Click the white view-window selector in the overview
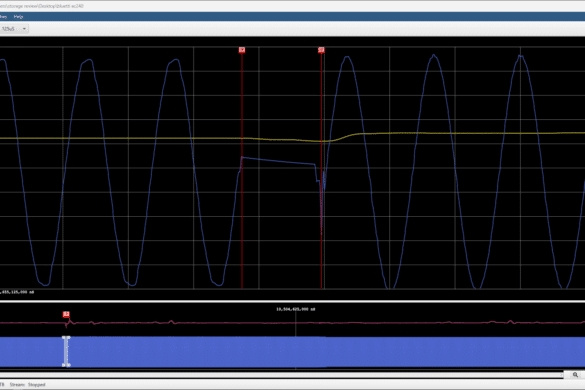Viewport: 585px width, 390px height. (66, 352)
